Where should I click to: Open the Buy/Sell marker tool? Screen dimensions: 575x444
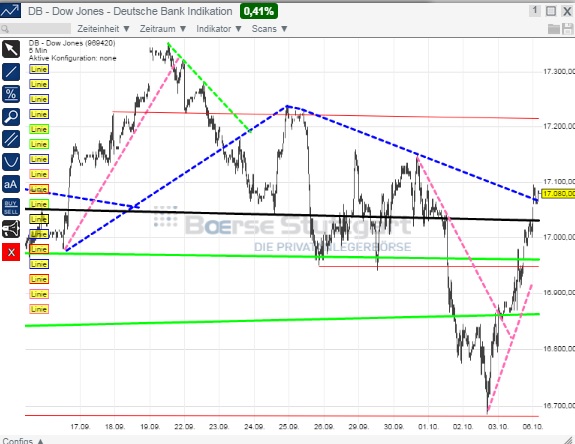[x=11, y=207]
